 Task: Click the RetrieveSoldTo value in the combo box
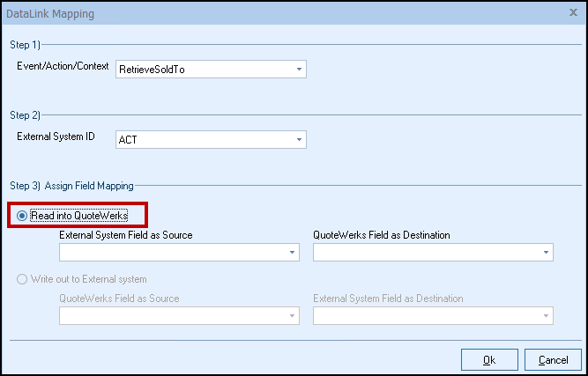(x=203, y=69)
